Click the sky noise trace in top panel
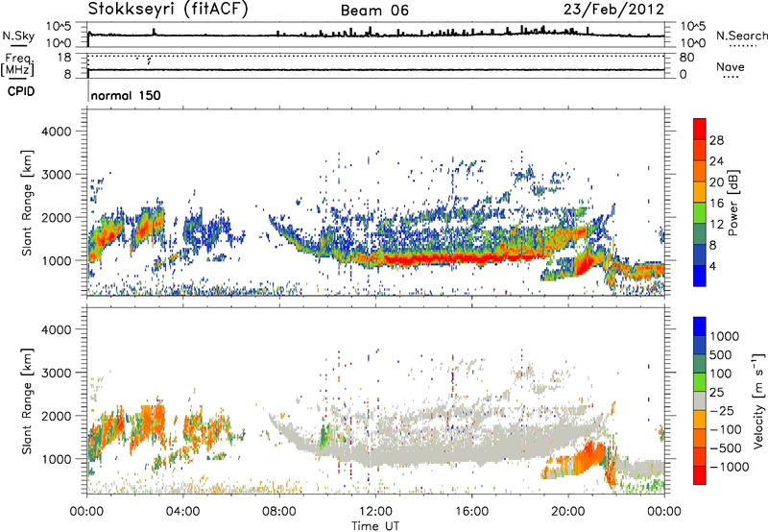Viewport: 768px width, 532px height. (x=375, y=35)
